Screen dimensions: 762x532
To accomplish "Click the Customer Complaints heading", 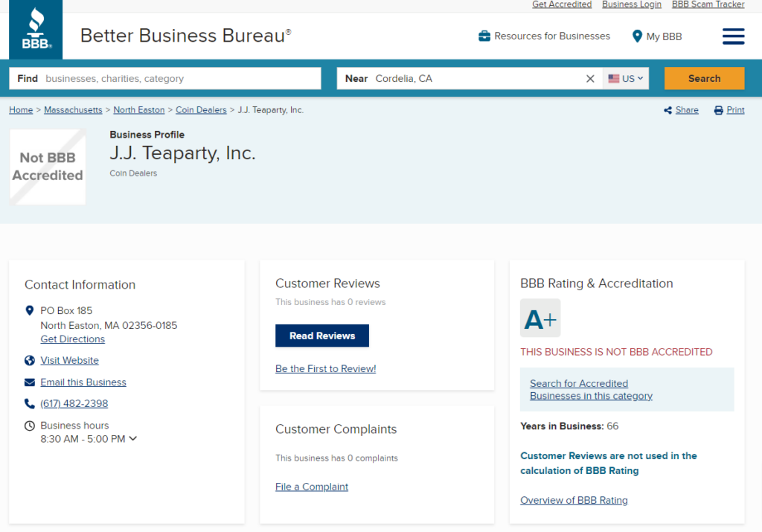I will coord(336,429).
